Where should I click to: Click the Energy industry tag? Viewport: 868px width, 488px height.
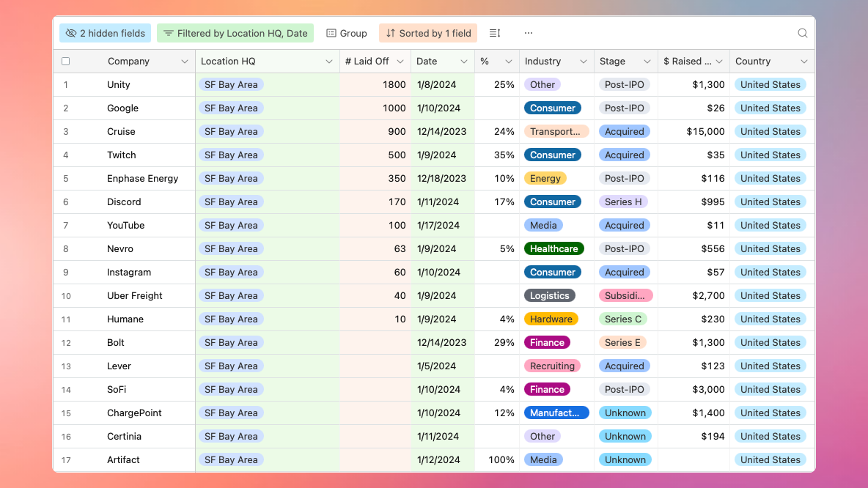[x=545, y=178]
